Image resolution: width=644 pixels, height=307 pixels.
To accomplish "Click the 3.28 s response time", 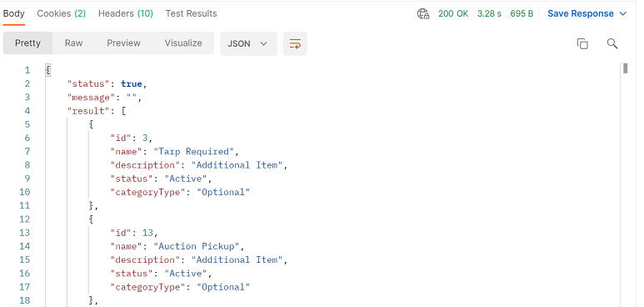I will click(489, 14).
